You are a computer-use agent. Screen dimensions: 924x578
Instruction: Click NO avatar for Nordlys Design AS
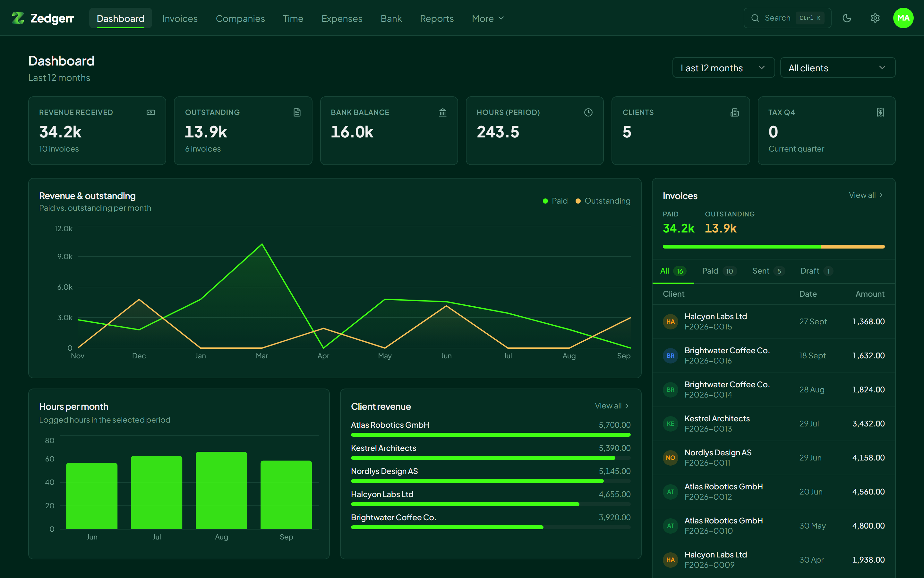[x=670, y=458]
